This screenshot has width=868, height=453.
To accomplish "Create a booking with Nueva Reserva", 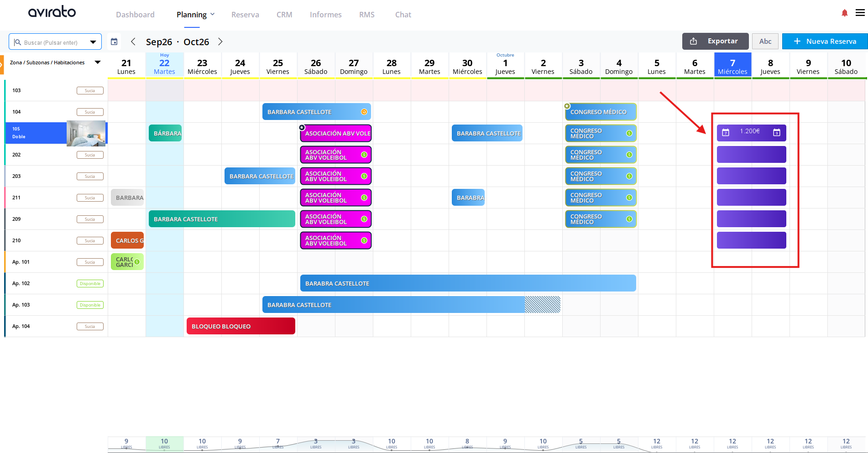I will point(825,41).
